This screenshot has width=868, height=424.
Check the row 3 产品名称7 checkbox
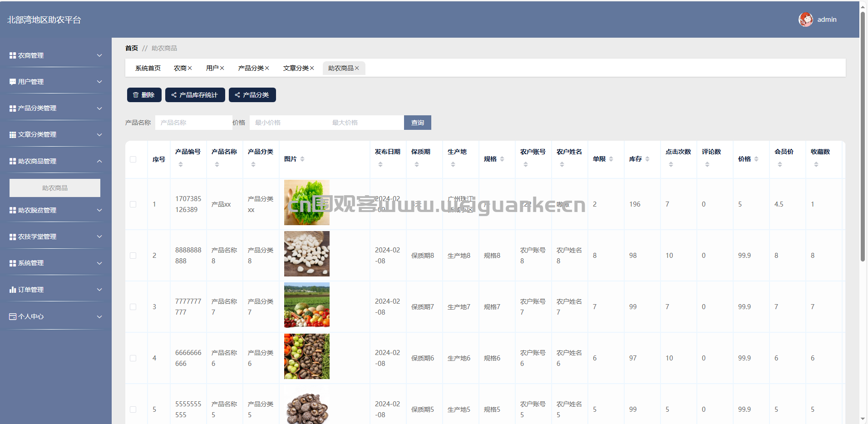pyautogui.click(x=133, y=307)
